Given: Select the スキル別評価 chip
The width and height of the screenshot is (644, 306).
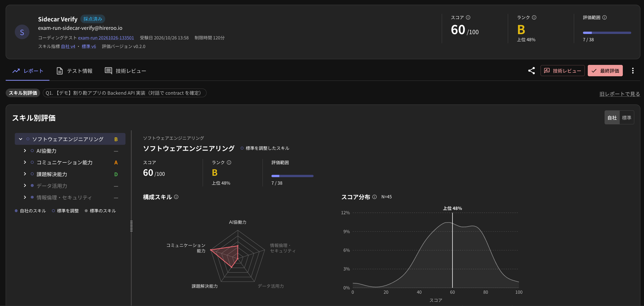Looking at the screenshot, I should point(23,93).
